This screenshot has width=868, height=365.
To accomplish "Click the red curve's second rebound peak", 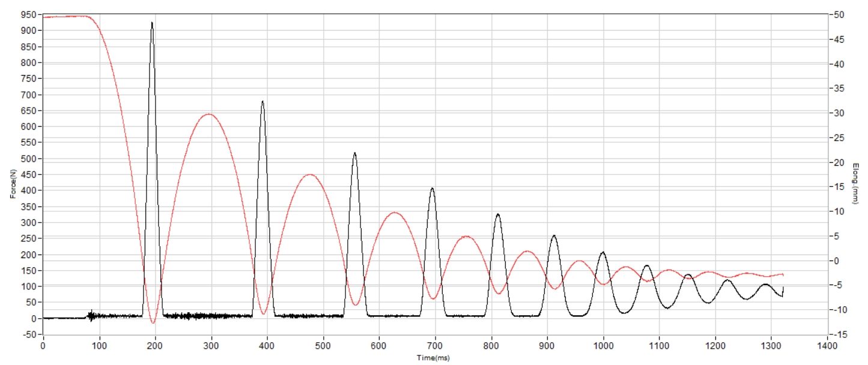I will coord(309,175).
